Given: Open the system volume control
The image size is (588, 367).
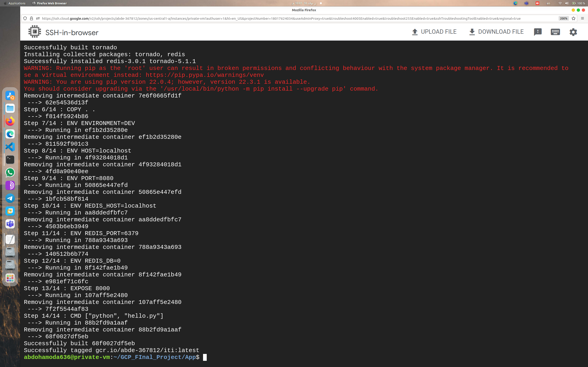Looking at the screenshot, I should tap(566, 3).
